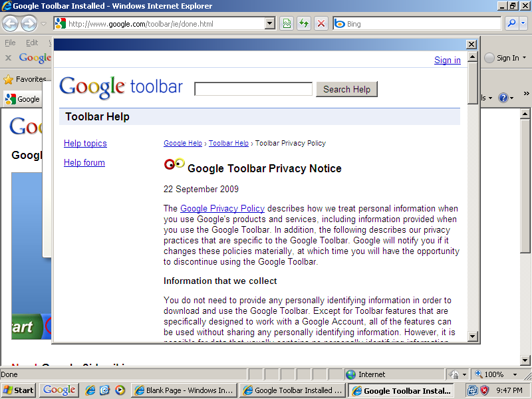Click the 22 September 2009 date text
This screenshot has width=532, height=399.
(x=201, y=189)
